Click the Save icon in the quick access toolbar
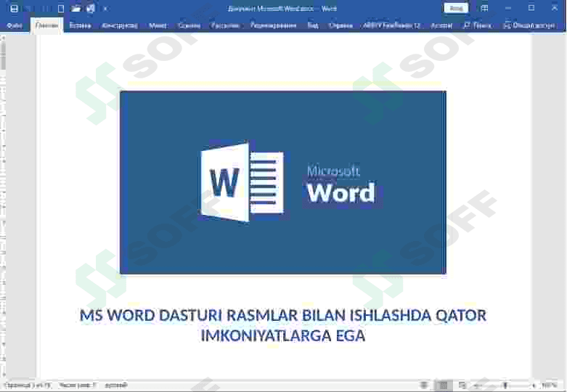The width and height of the screenshot is (567, 392). click(14, 8)
